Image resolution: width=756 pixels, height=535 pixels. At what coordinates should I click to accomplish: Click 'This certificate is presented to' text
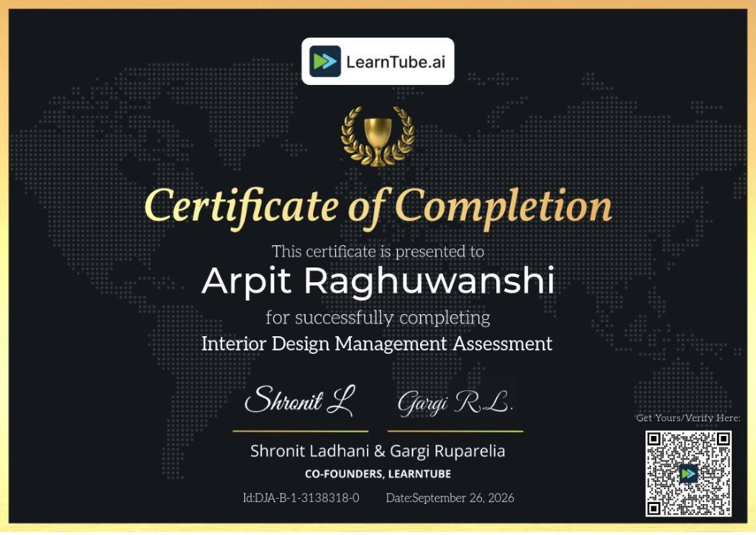pyautogui.click(x=377, y=251)
